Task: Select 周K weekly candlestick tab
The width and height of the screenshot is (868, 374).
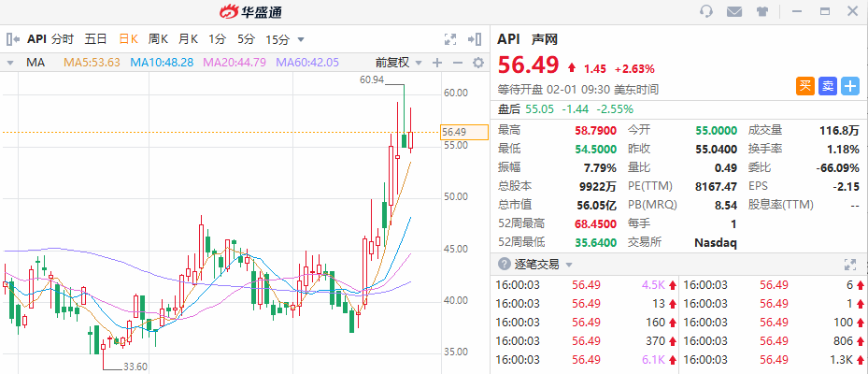Action: [x=158, y=39]
